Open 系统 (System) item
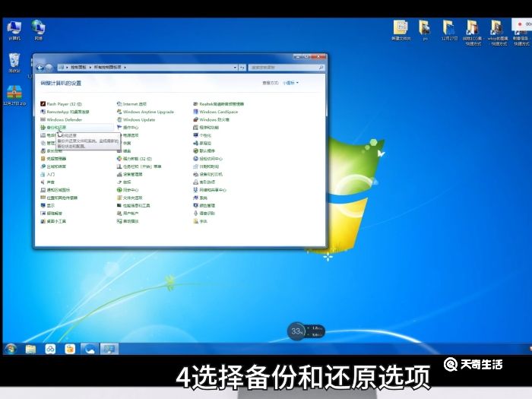This screenshot has width=532, height=399. 200,198
